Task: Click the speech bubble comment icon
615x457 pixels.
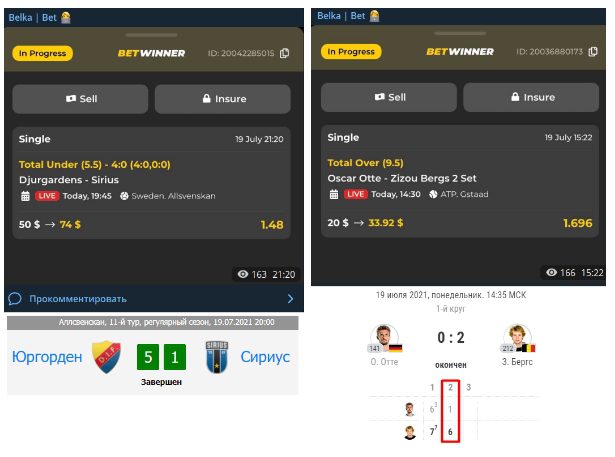Action: point(15,299)
